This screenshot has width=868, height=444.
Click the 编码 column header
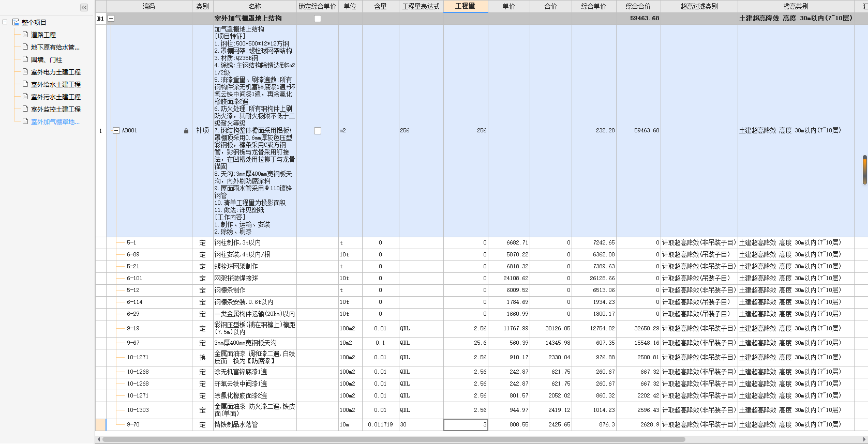pos(149,6)
